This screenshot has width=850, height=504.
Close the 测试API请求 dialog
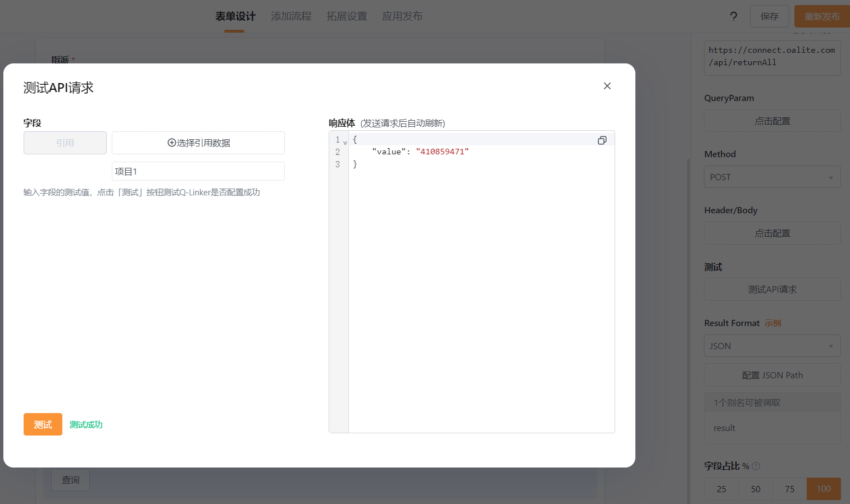click(607, 86)
